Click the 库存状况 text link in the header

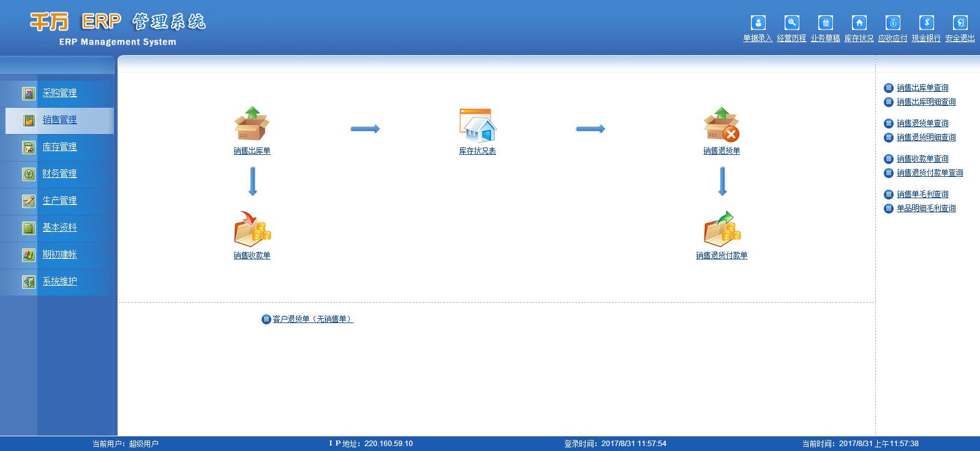point(859,39)
